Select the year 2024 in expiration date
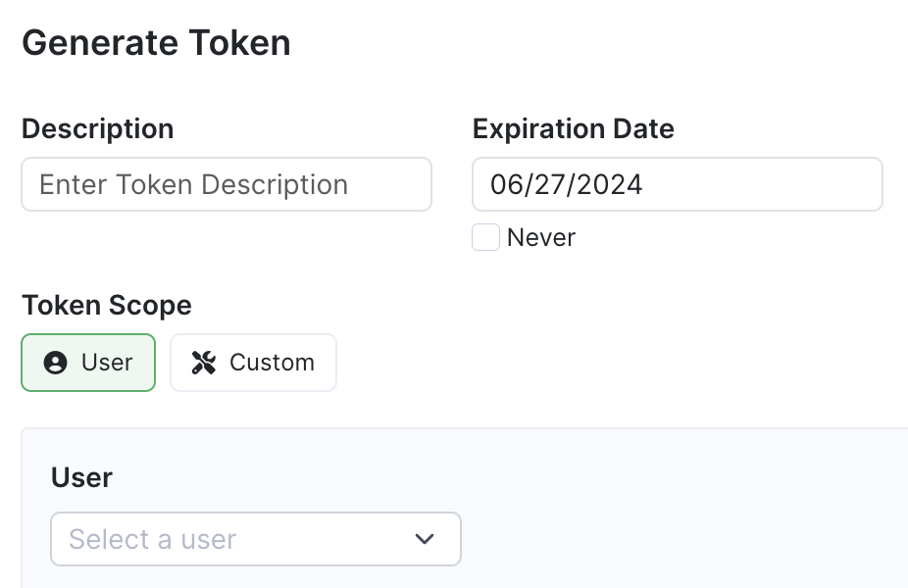 (610, 184)
